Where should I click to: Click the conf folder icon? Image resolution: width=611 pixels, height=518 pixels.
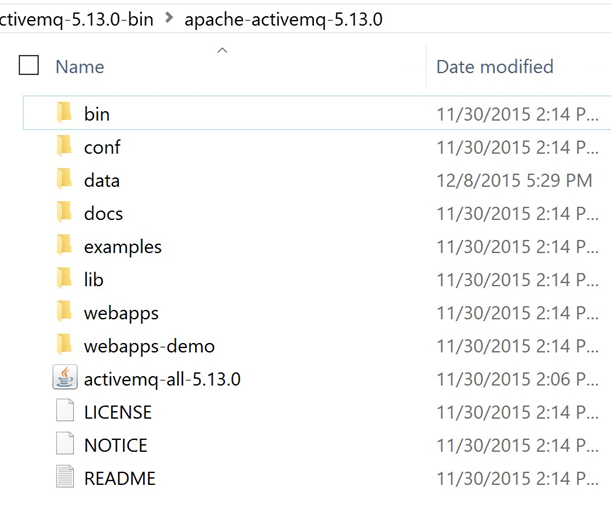(x=65, y=146)
